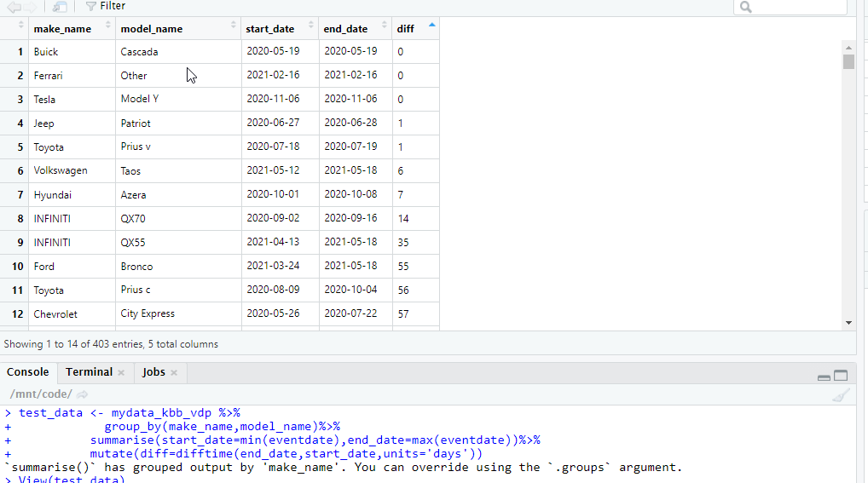Click the scrollbar up arrow in data viewer
Viewport: 868px width, 483px height.
(848, 49)
